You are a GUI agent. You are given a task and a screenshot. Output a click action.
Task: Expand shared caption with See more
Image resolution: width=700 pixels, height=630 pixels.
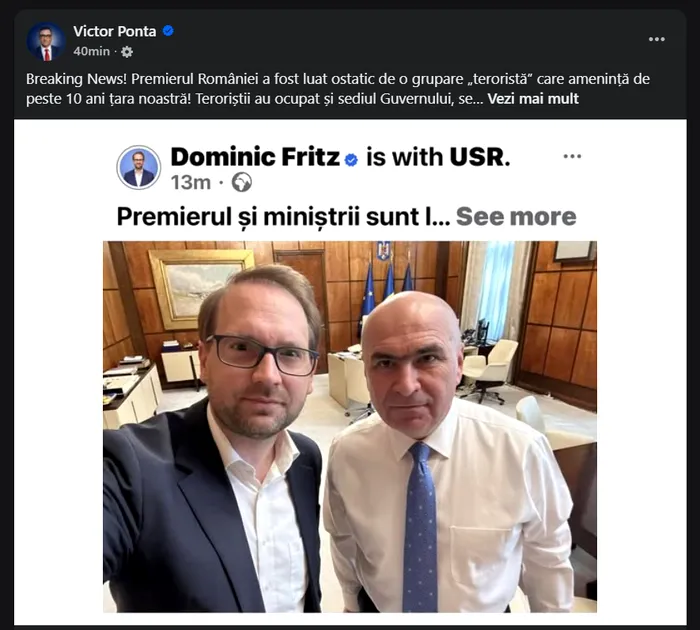[516, 217]
